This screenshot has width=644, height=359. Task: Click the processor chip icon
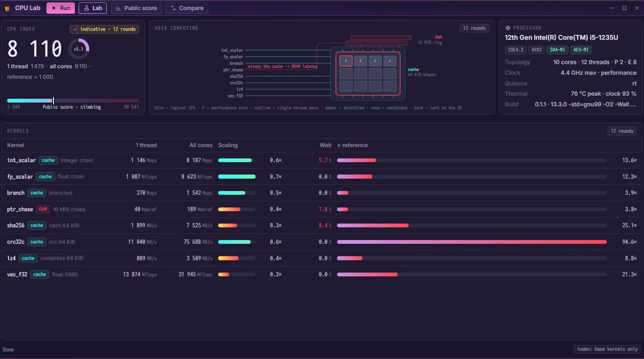coord(508,28)
